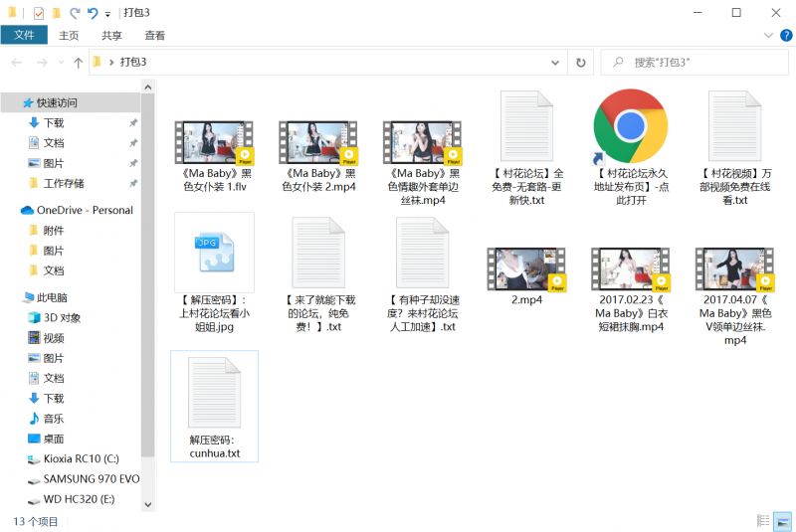Click the Properties icon in quick access toolbar
The height and width of the screenshot is (532, 796).
39,13
